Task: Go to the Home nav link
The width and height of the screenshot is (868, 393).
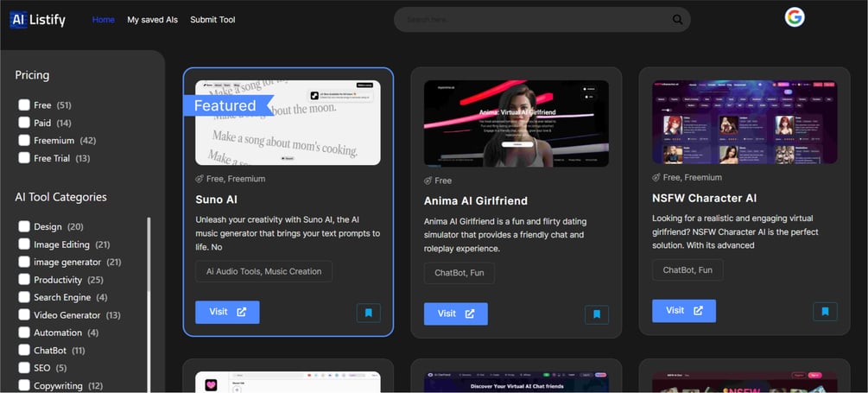Action: pyautogui.click(x=104, y=20)
